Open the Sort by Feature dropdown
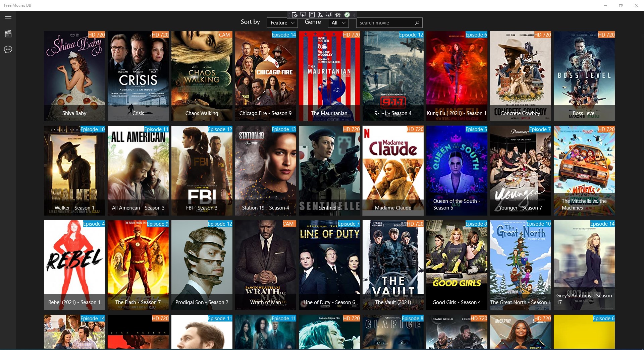This screenshot has width=644, height=350. point(282,23)
